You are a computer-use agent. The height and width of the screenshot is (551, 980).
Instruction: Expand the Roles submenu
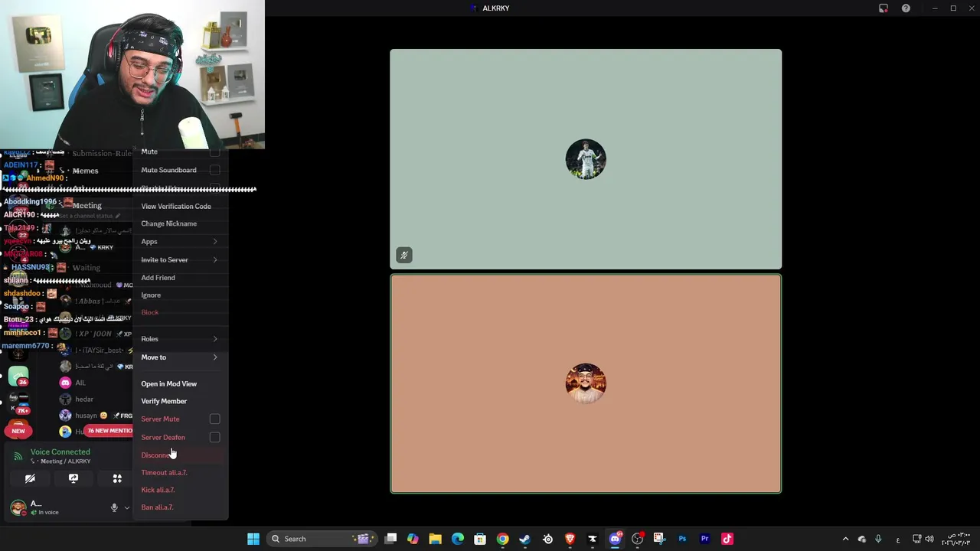tap(181, 339)
